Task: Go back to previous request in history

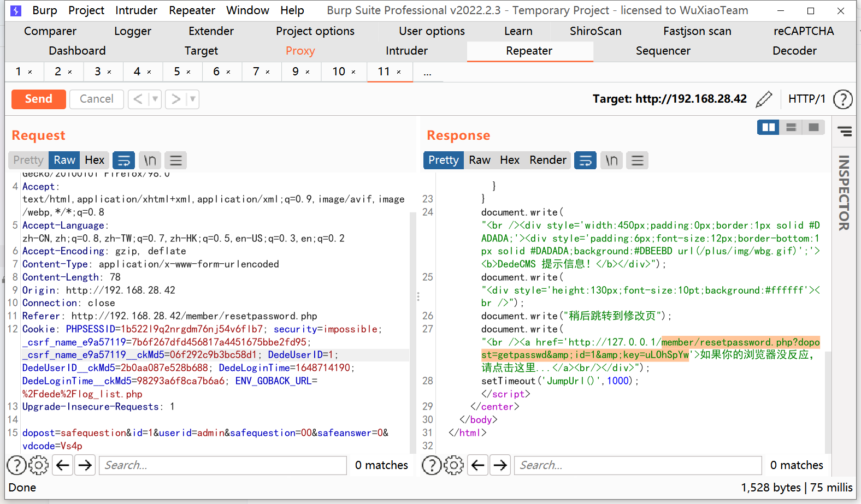Action: [x=138, y=99]
